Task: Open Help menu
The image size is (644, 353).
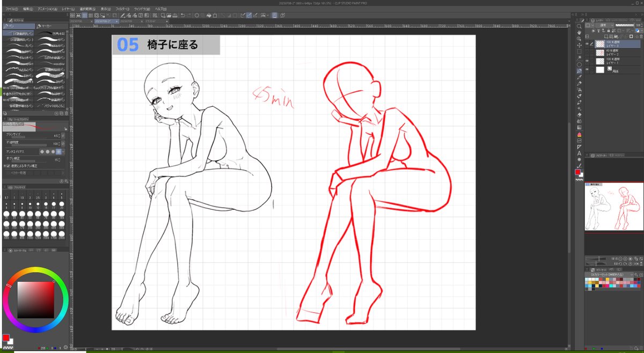Action: [160, 10]
